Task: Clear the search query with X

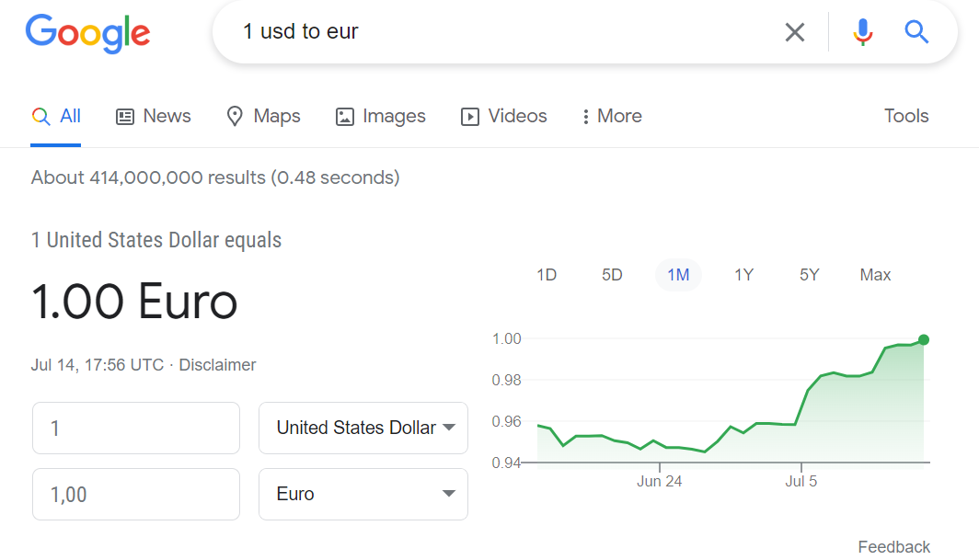Action: click(794, 33)
